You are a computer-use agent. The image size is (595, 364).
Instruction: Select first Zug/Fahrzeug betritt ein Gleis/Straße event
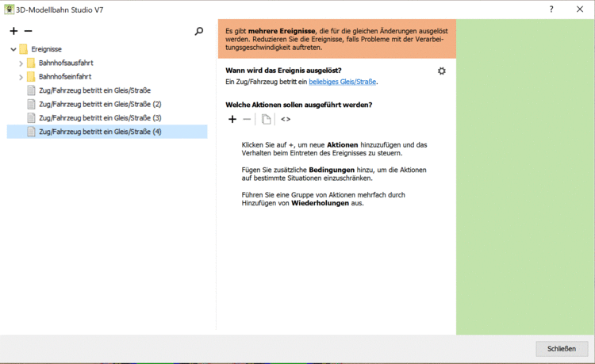pos(94,90)
